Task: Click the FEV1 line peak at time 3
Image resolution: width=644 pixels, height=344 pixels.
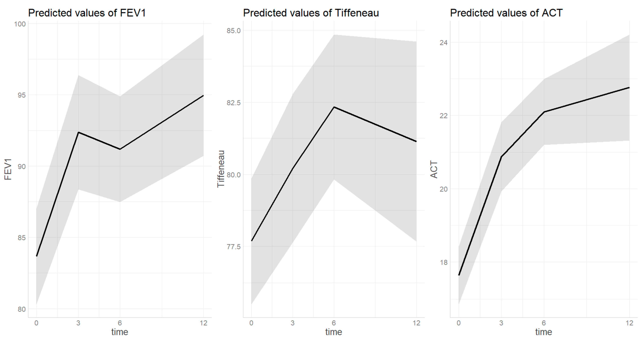Action: [78, 132]
